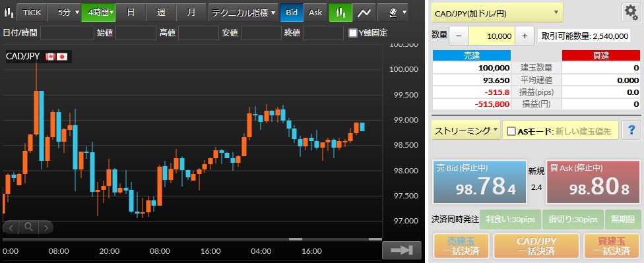
Task: Increase quantity with the plus button
Action: click(x=525, y=36)
